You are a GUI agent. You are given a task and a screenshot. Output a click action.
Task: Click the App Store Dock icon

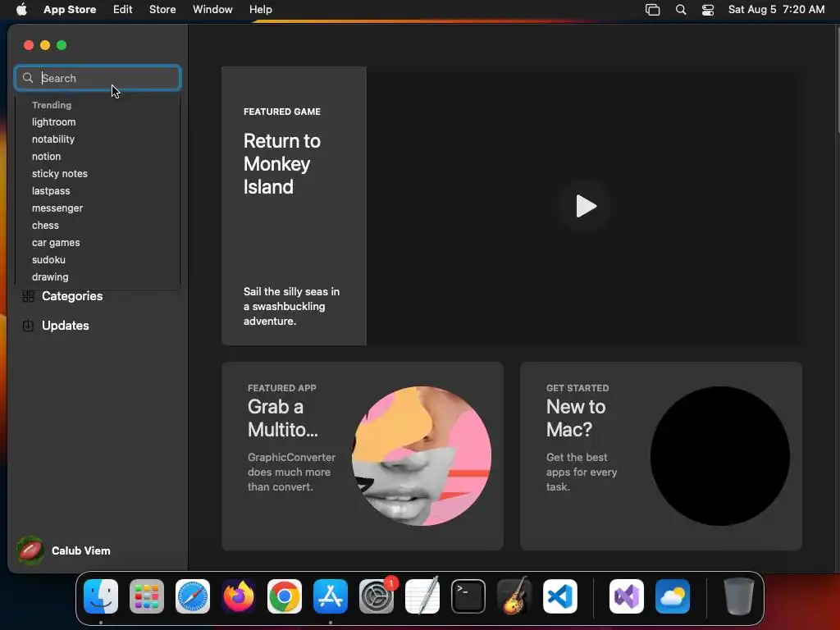pyautogui.click(x=331, y=596)
